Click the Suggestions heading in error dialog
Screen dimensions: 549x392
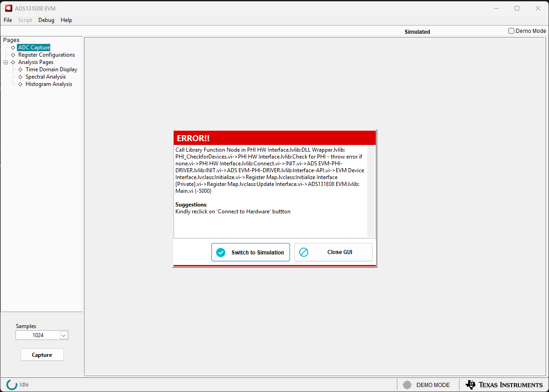pos(191,205)
